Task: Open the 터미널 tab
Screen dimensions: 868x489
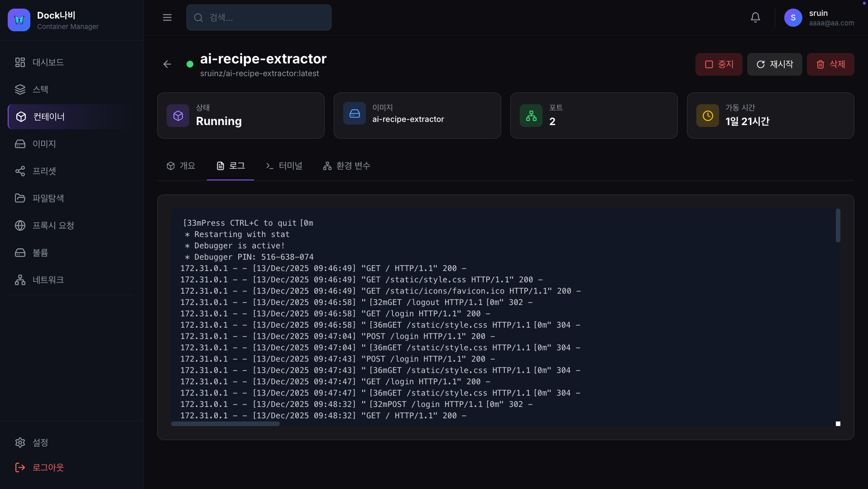Action: pos(284,166)
